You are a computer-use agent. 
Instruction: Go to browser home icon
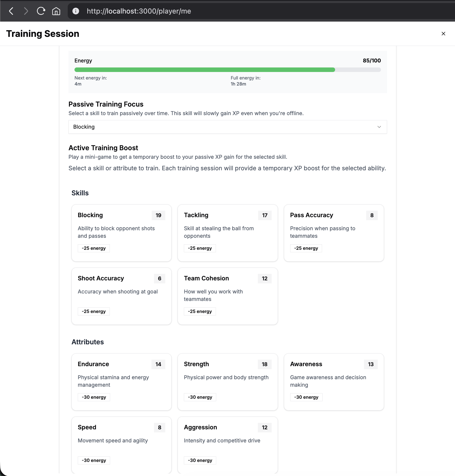[56, 11]
